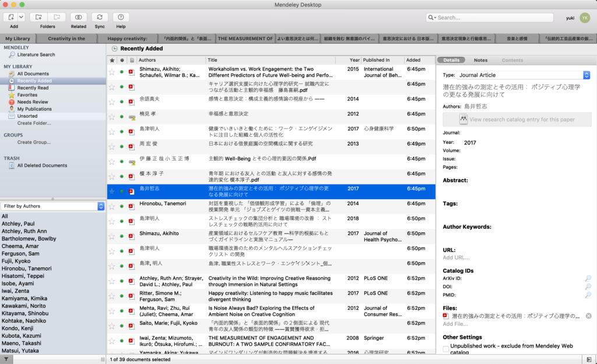Screen dimensions: 597x364
Task: Click the panel toggle icon in status bar corner
Action: (x=589, y=359)
